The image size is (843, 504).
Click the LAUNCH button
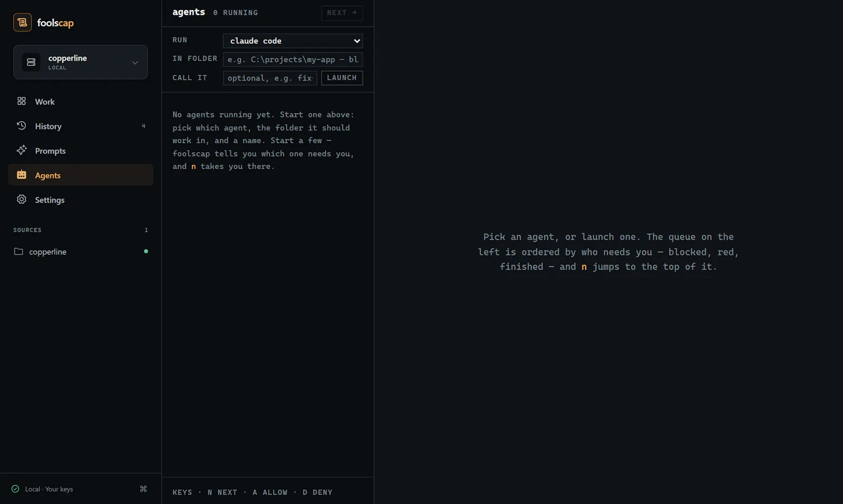click(x=342, y=78)
